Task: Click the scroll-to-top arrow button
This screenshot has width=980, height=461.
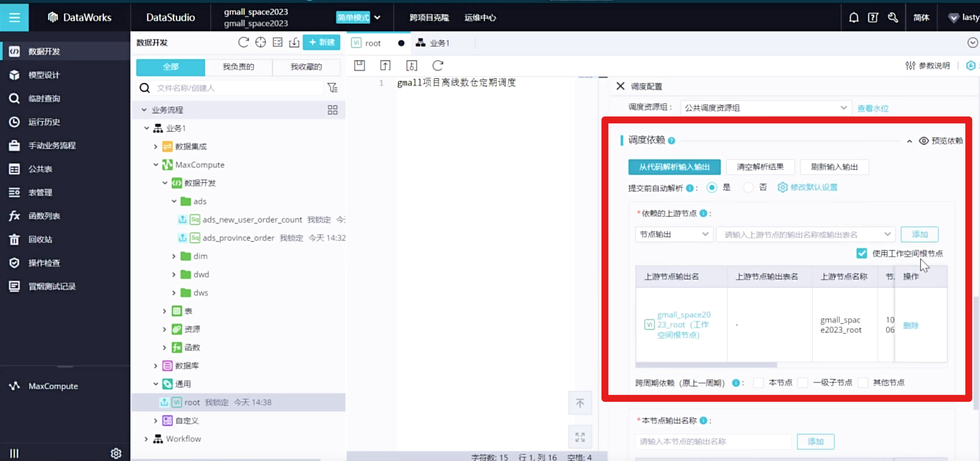Action: [x=580, y=403]
